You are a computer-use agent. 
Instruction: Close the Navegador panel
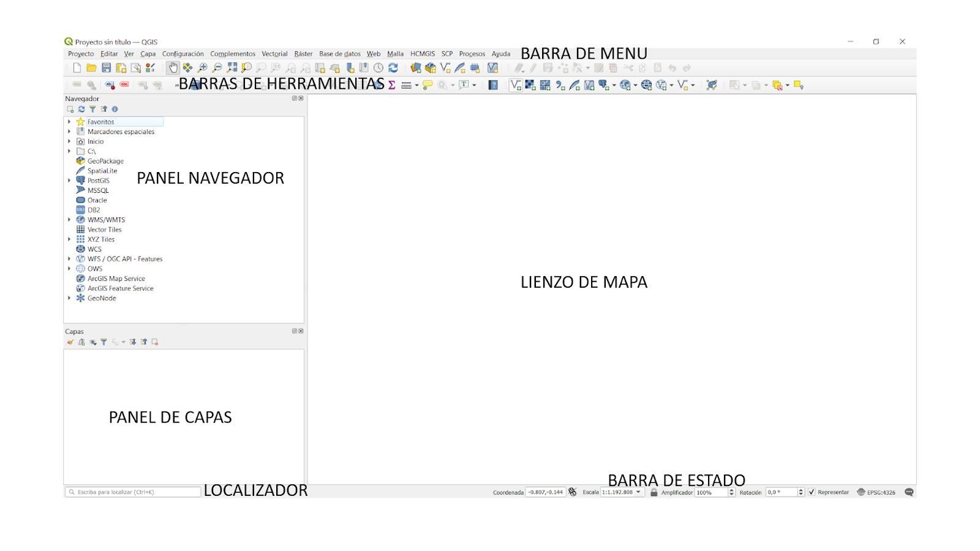pos(301,99)
